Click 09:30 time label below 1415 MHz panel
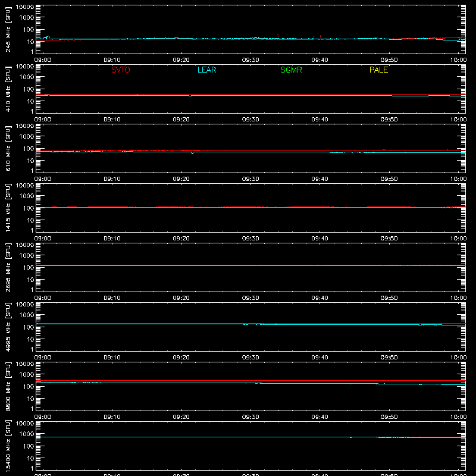 (250, 239)
